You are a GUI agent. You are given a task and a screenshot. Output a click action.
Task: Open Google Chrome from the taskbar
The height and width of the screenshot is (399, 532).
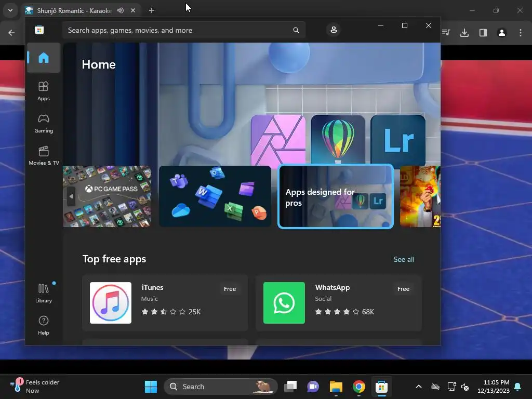click(x=358, y=387)
